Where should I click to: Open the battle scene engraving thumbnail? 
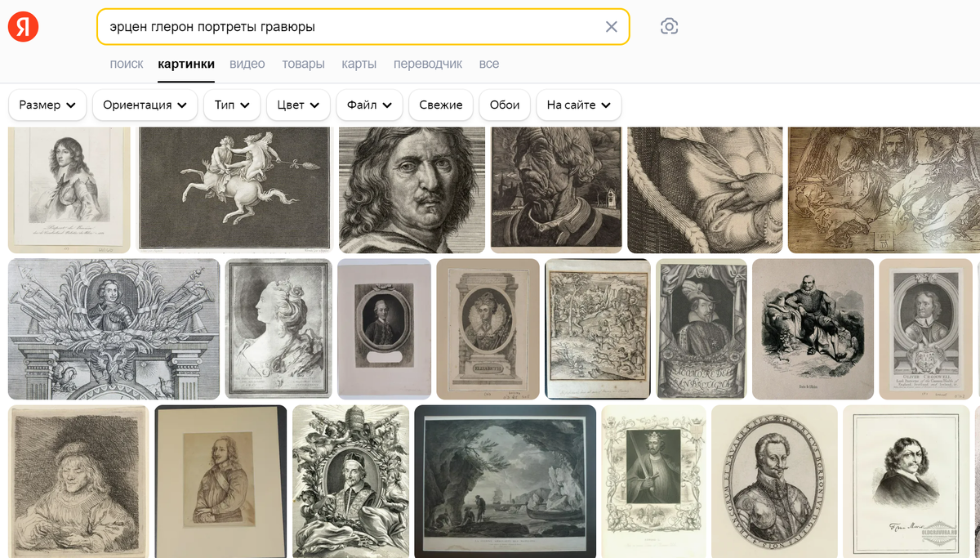click(x=598, y=329)
